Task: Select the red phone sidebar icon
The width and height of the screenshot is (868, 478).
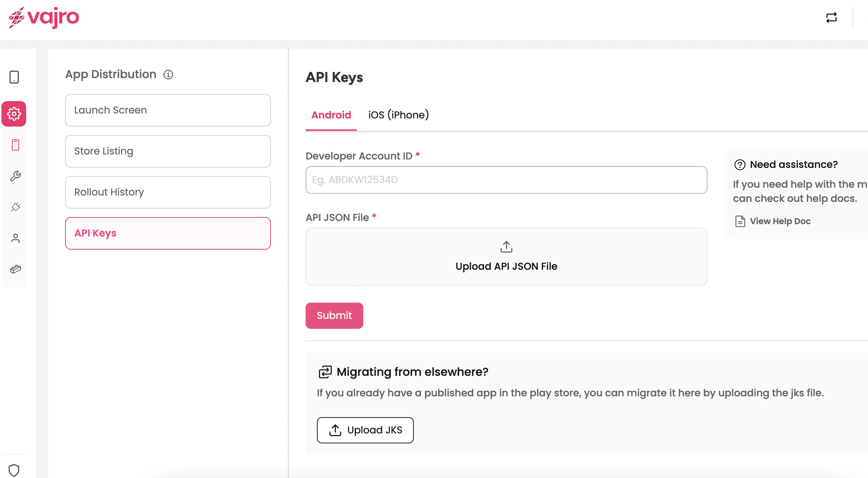Action: [x=15, y=145]
